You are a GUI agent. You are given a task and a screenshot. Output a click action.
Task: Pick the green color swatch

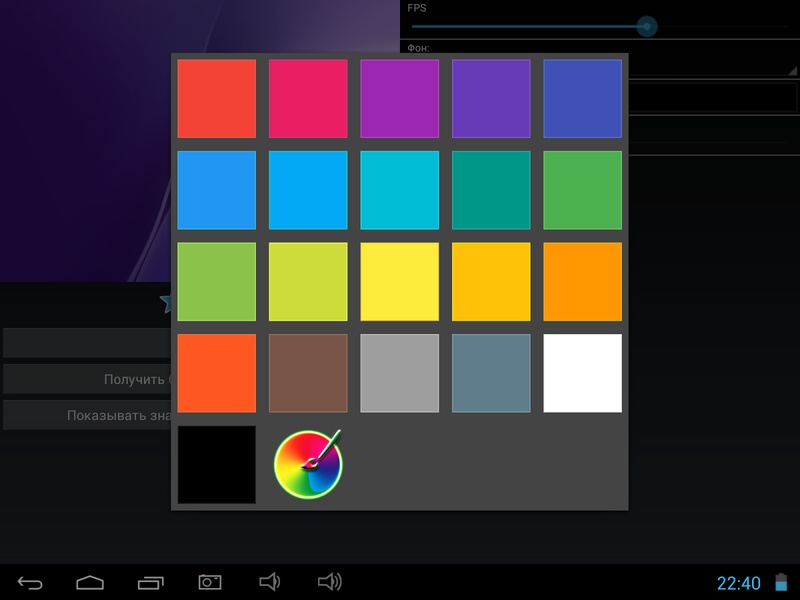pyautogui.click(x=583, y=190)
